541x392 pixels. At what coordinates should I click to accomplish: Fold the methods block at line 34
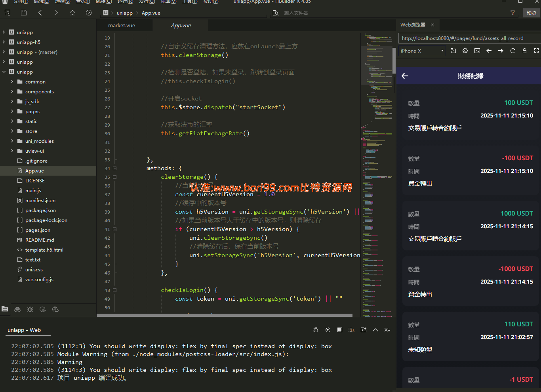click(115, 168)
